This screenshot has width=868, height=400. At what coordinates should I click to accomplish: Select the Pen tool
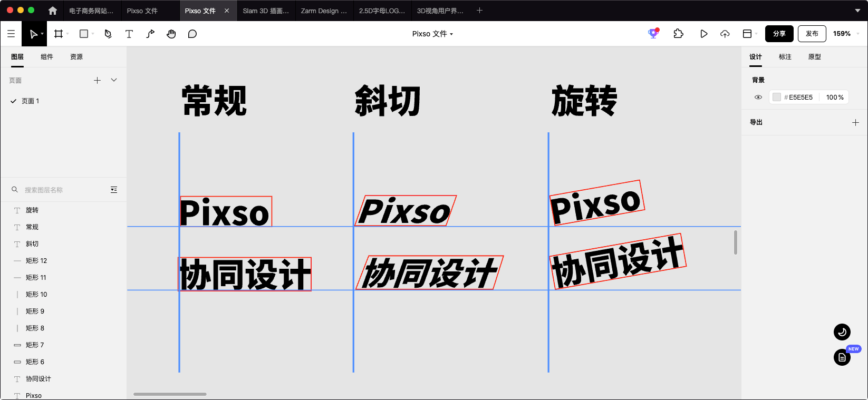click(108, 34)
